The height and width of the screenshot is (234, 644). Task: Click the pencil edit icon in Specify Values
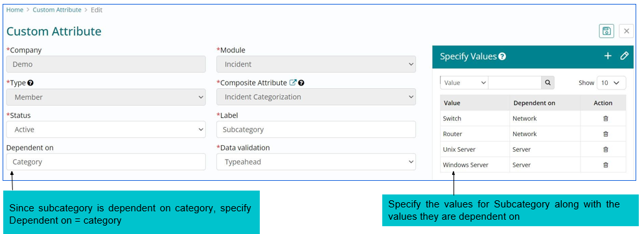(625, 56)
